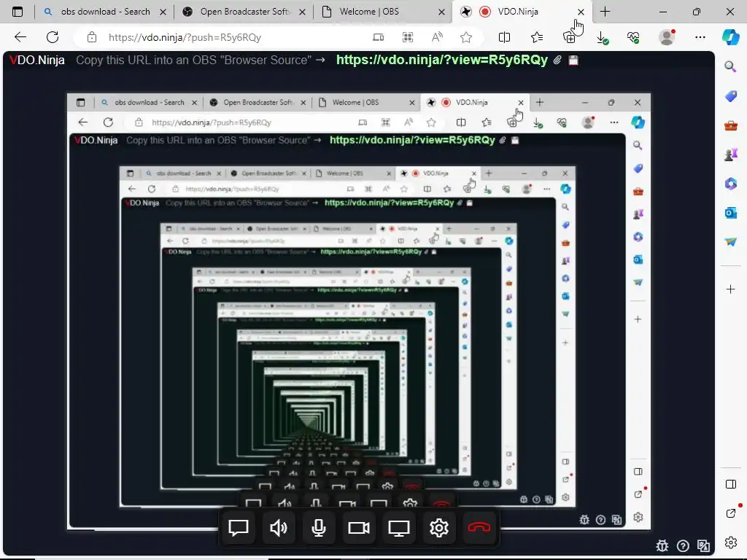Hang up with the red phone button
The height and width of the screenshot is (560, 747).
(x=479, y=528)
